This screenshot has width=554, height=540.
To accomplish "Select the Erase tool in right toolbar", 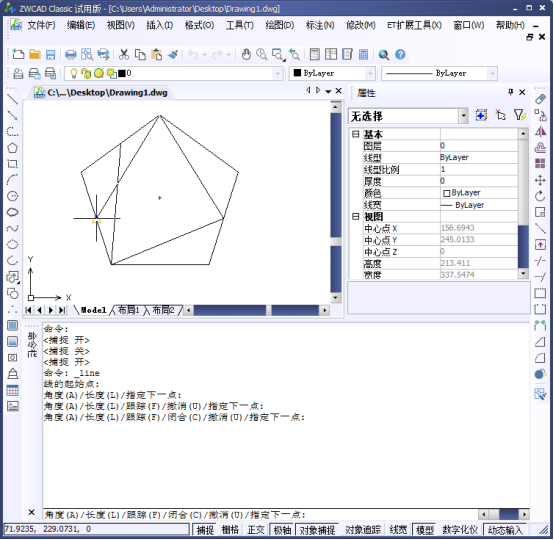I will [540, 99].
